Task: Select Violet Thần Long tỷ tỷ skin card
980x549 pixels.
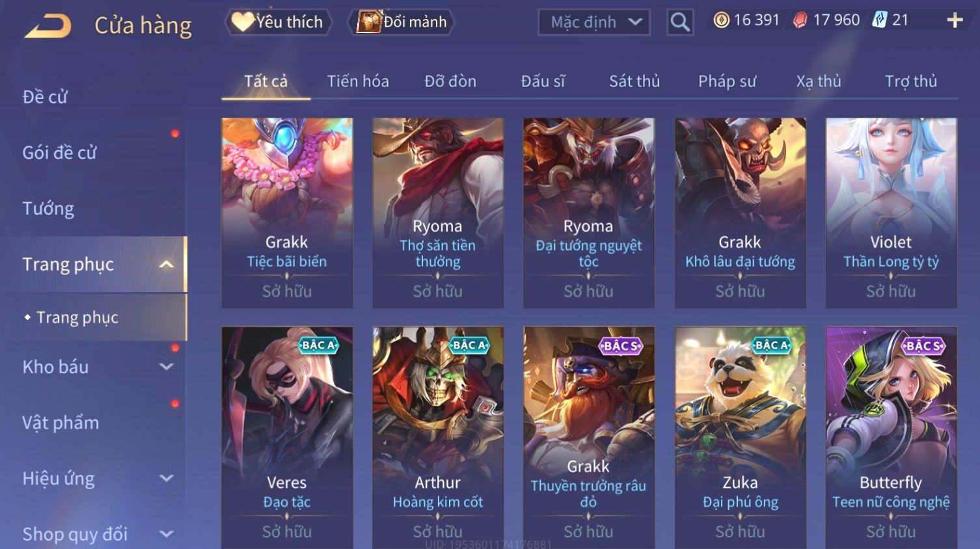Action: point(891,213)
